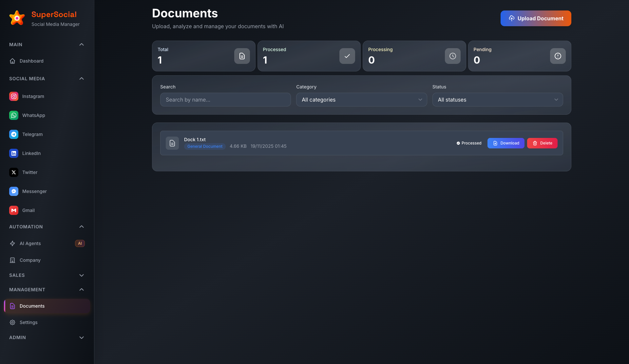Open WhatsApp via its green icon
The height and width of the screenshot is (364, 629).
(x=14, y=115)
